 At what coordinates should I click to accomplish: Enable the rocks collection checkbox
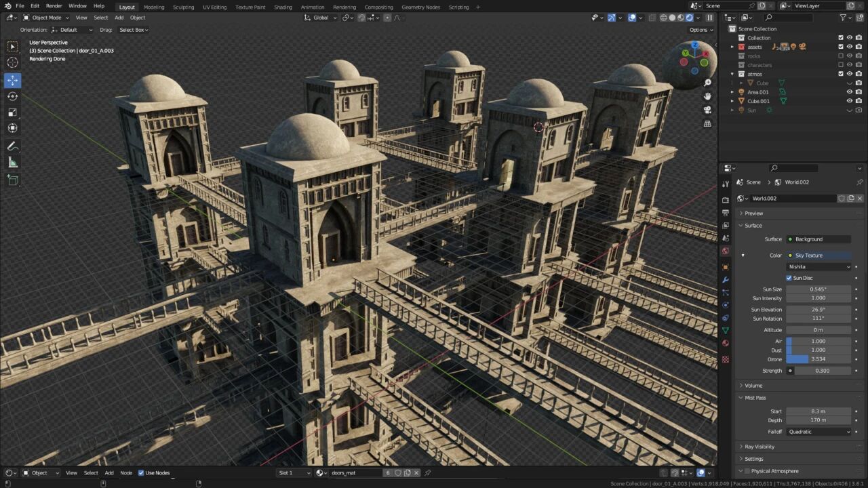pos(841,56)
